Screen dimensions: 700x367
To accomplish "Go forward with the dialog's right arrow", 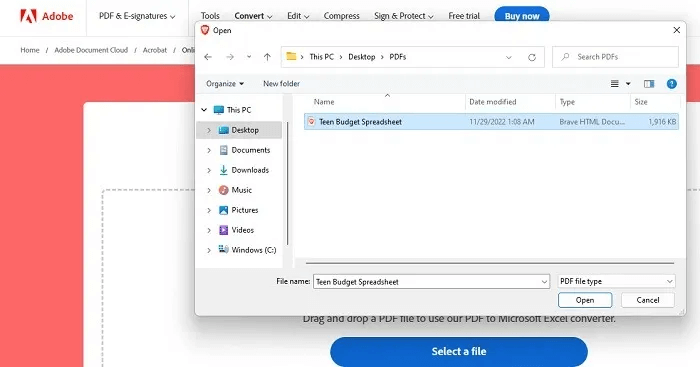I will [x=230, y=57].
